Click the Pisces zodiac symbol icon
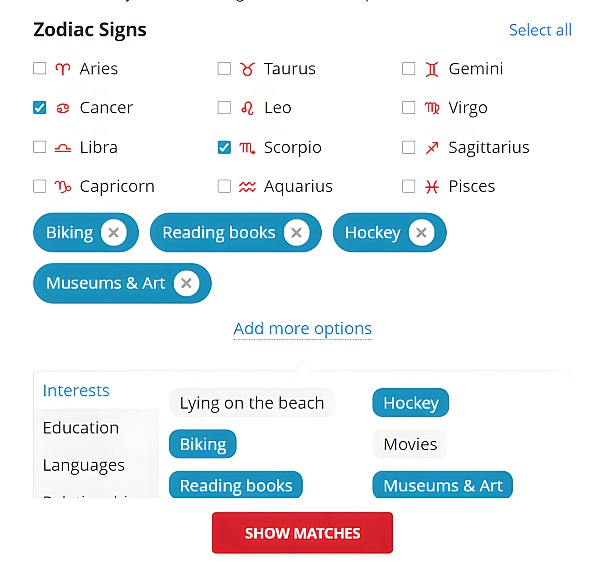This screenshot has width=600, height=561. 432,187
